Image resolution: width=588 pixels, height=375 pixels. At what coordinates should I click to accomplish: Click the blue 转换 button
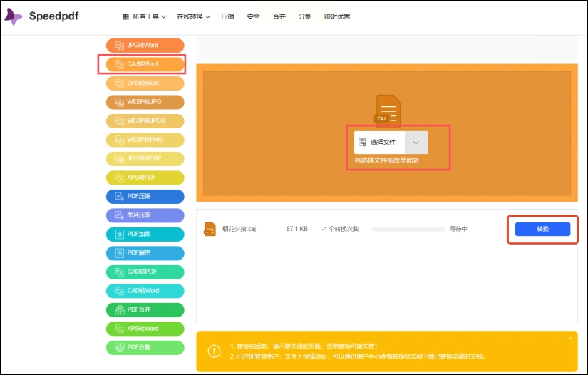pyautogui.click(x=542, y=229)
